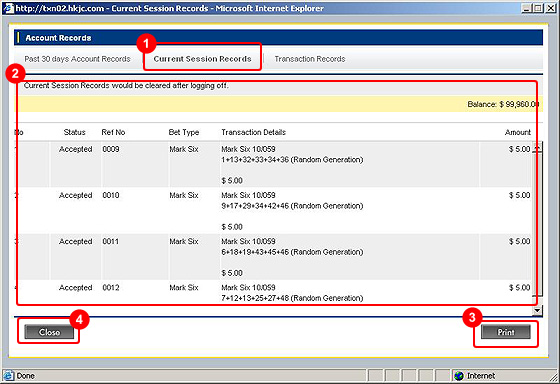
Task: Click the Amount column header
Action: (x=518, y=132)
